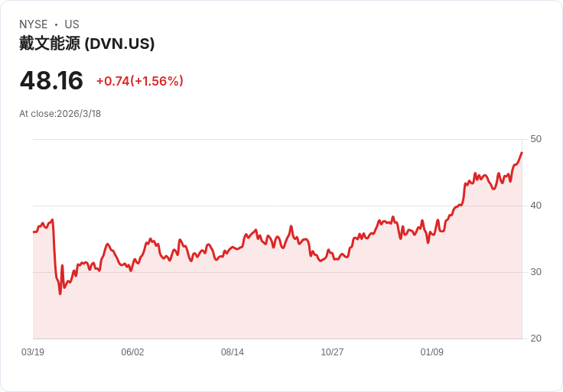Click the 06/02 date axis label
This screenshot has width=563, height=392.
pos(132,352)
